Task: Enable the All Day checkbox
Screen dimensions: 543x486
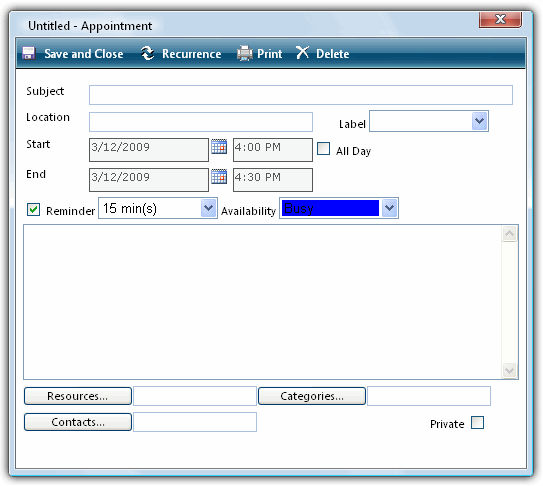Action: pos(323,149)
